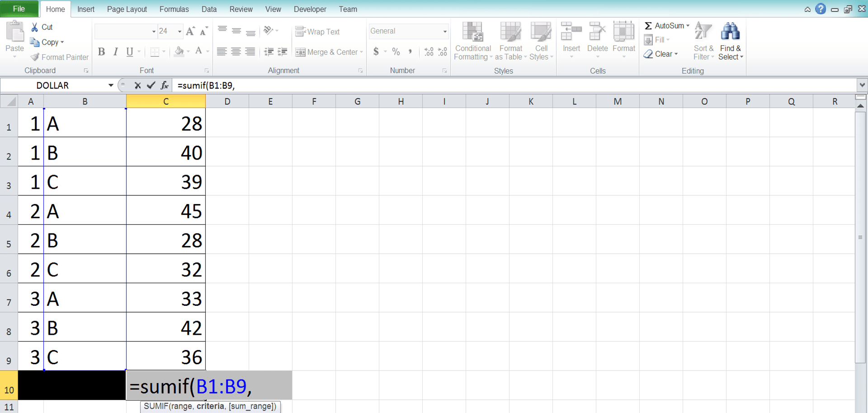Click the Find & Select binoculars
This screenshot has width=868, height=413.
730,32
